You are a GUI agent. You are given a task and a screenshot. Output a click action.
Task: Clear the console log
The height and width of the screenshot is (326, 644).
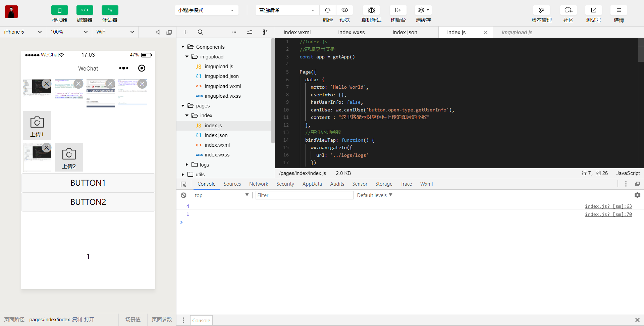click(x=183, y=195)
